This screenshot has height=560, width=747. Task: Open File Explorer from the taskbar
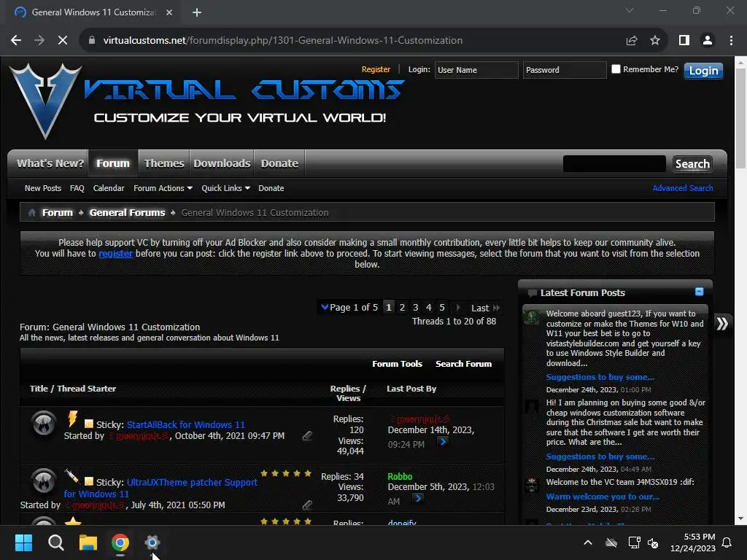coord(88,542)
